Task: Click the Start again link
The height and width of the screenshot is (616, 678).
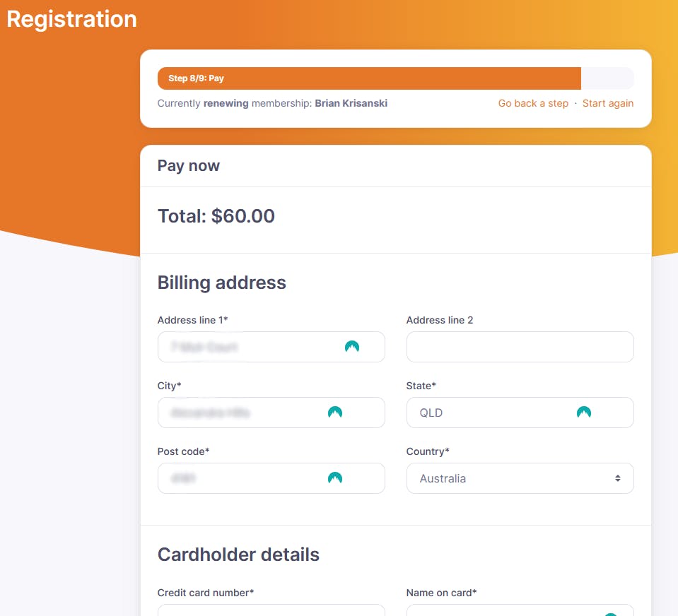Action: click(608, 103)
